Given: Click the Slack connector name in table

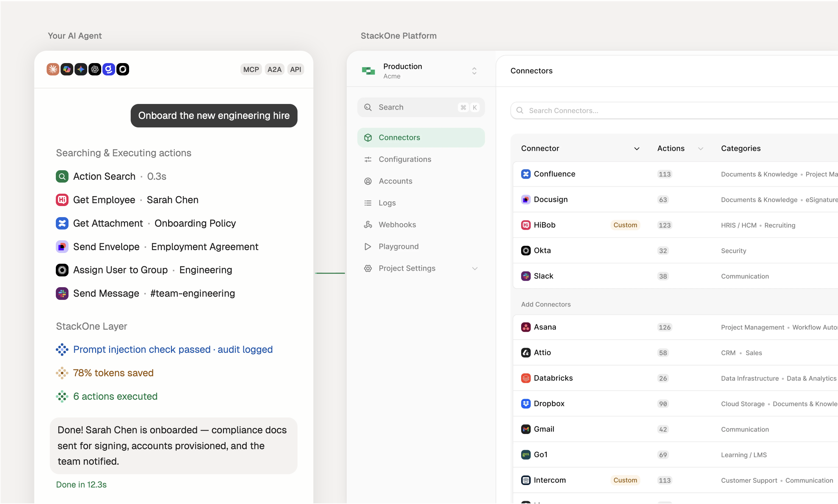Looking at the screenshot, I should point(543,276).
